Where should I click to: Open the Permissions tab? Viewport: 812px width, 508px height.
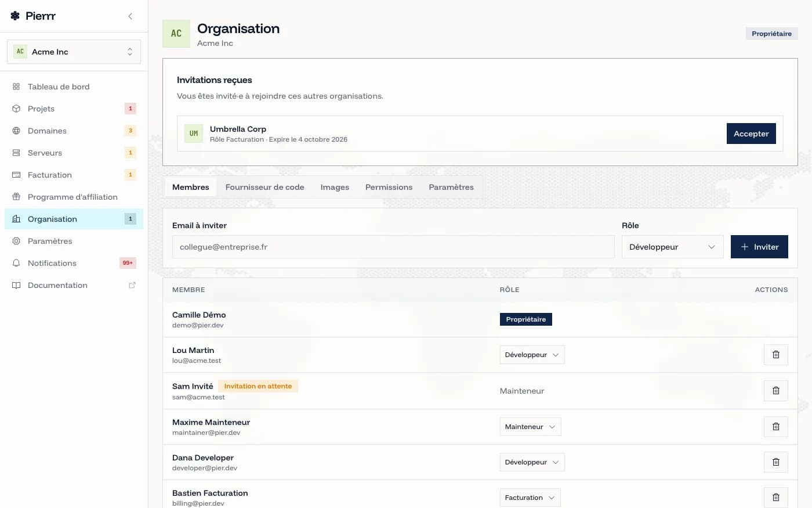(389, 187)
